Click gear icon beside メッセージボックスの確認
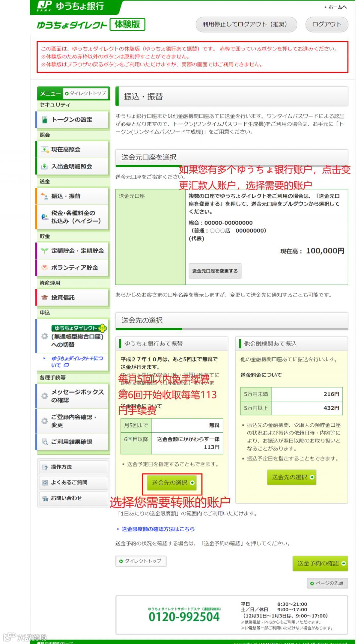358x644 pixels. tap(44, 396)
